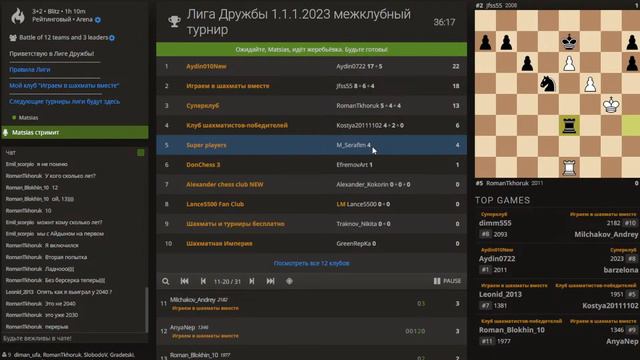
Task: Select team Alexander chess club NEW
Action: 311,184
